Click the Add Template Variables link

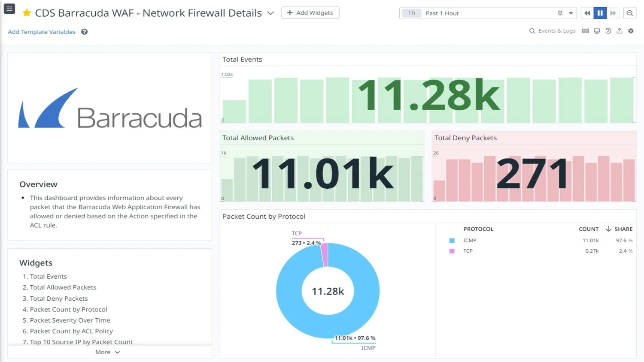coord(41,32)
